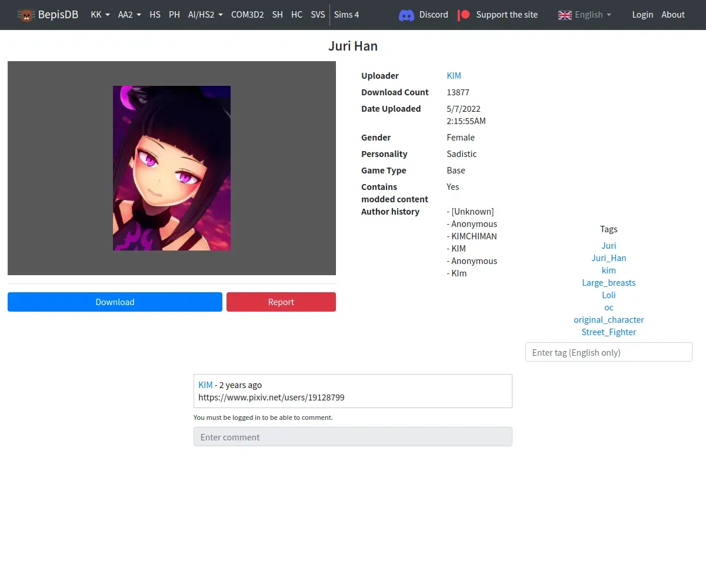The height and width of the screenshot is (588, 706).
Task: Click commenter KIM name link
Action: click(205, 385)
